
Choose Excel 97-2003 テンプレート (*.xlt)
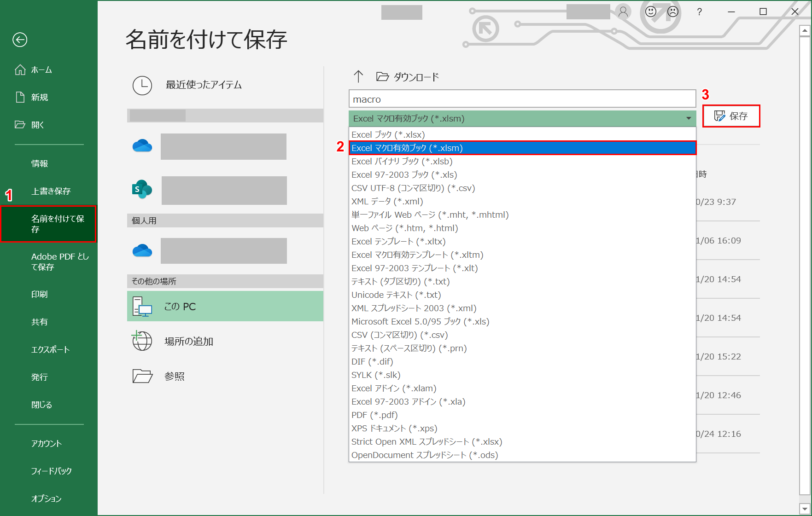coord(522,268)
